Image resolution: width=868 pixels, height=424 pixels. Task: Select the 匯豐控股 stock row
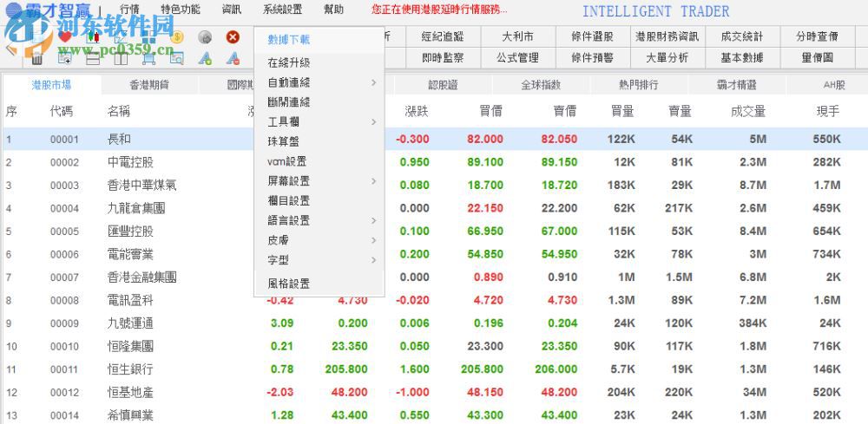click(434, 231)
